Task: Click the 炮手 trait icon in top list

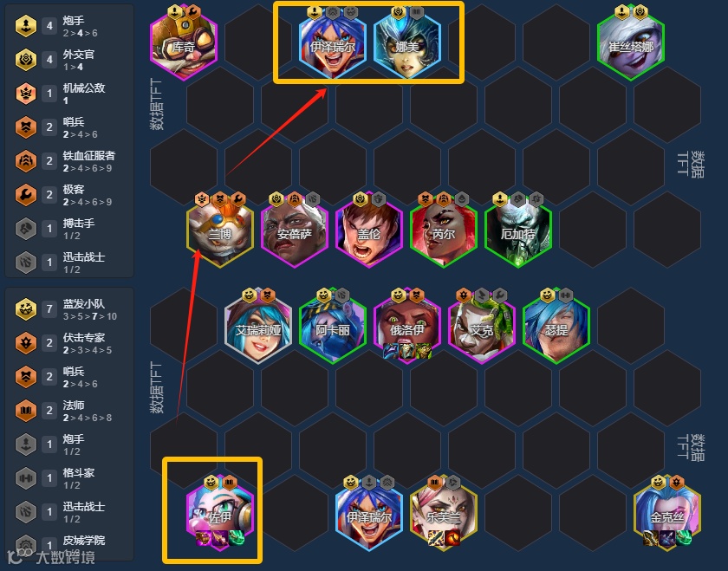Action: point(26,25)
